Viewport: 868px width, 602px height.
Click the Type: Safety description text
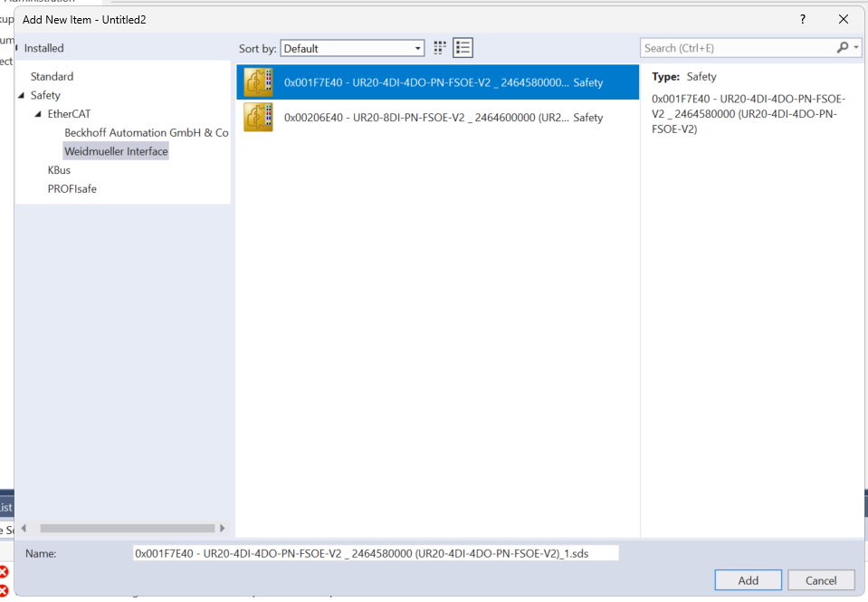tap(684, 76)
